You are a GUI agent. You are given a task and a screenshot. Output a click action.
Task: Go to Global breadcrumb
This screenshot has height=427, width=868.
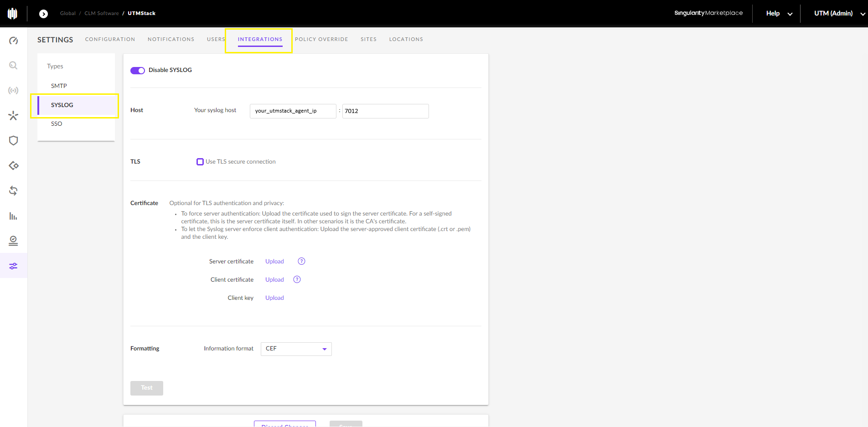click(x=68, y=14)
